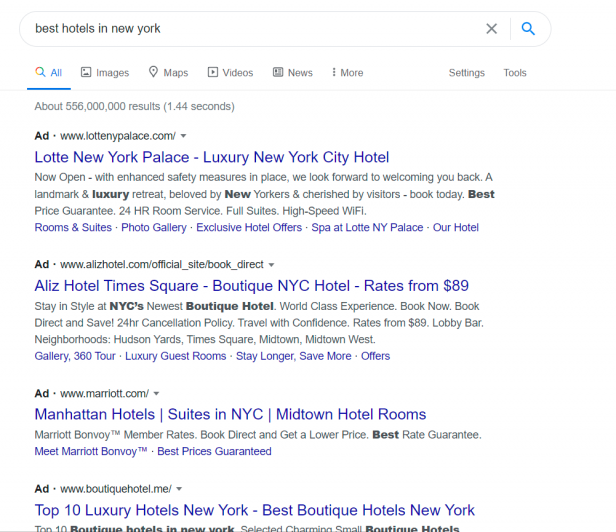The width and height of the screenshot is (616, 532).
Task: Open search Settings
Action: (x=467, y=73)
